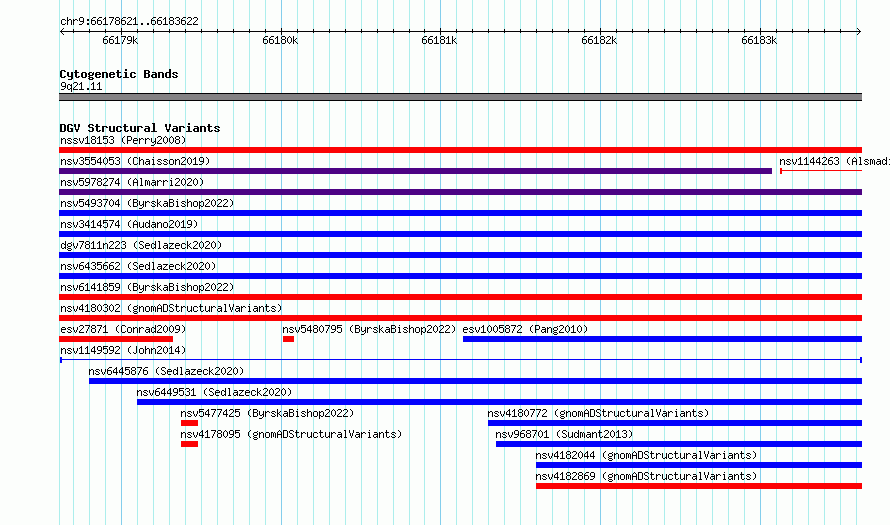Open nsv5480795 (ByrskaBishop2022) label
890x525 pixels.
tap(369, 329)
